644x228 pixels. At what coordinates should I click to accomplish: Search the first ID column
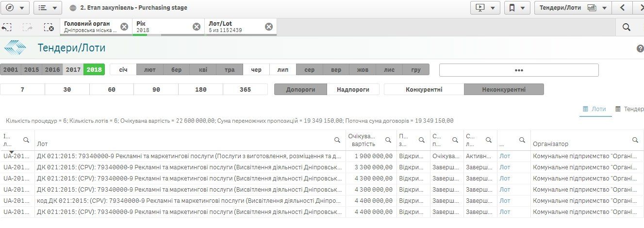tap(26, 140)
